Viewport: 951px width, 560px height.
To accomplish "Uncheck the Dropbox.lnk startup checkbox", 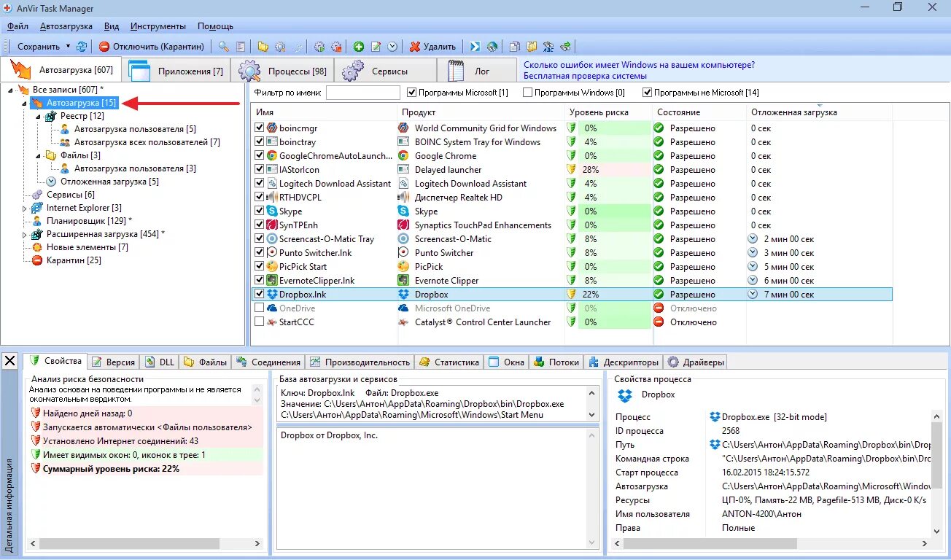I will click(260, 295).
